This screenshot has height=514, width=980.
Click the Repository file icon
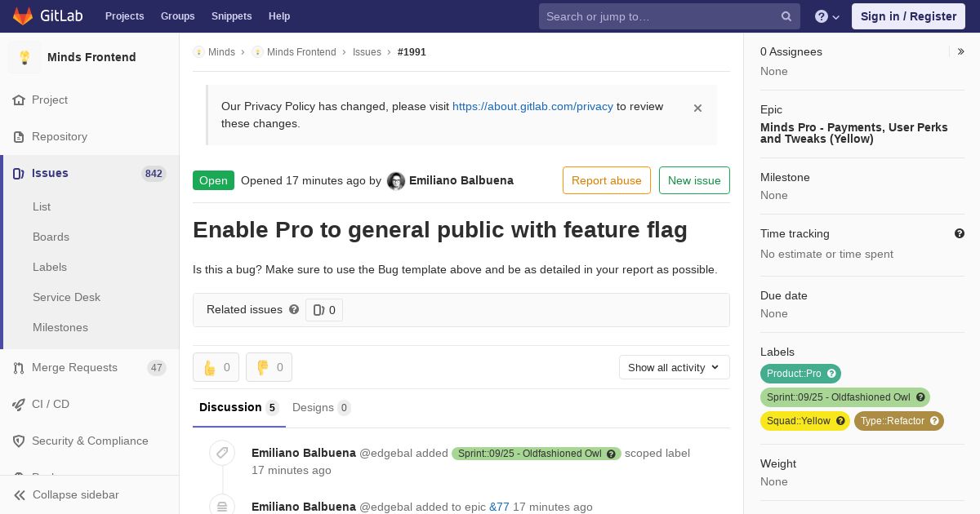[19, 136]
